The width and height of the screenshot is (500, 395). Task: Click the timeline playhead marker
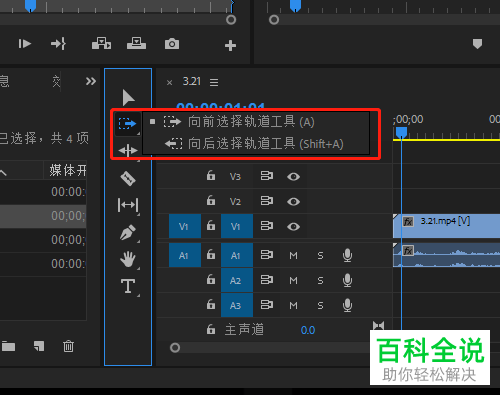(x=401, y=133)
